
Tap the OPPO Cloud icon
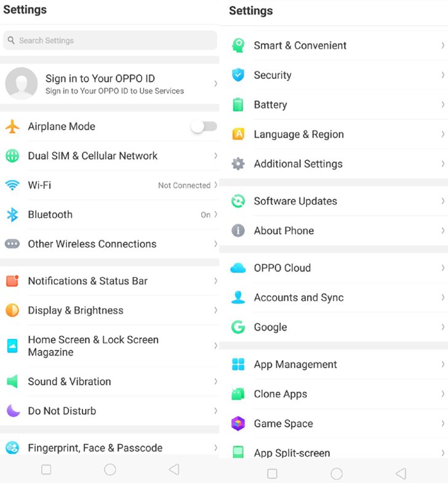point(238,268)
